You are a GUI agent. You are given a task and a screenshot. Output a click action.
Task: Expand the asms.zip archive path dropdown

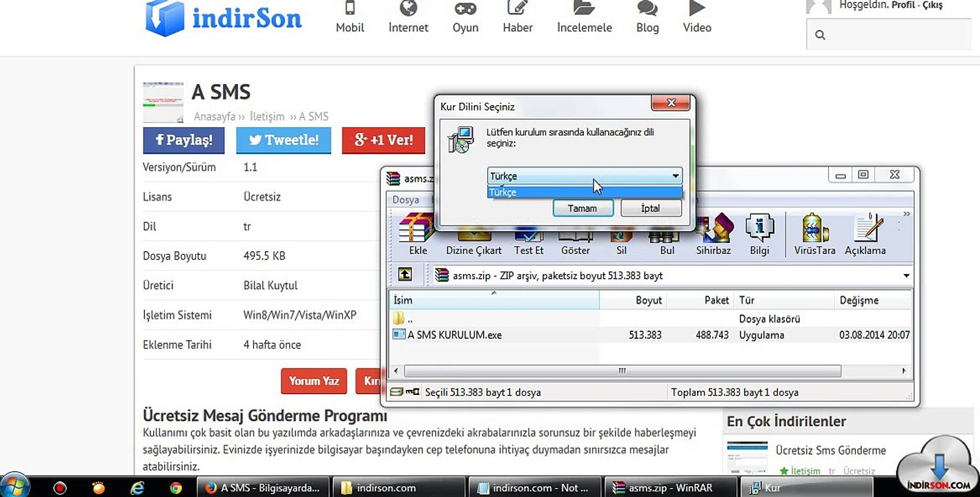click(x=906, y=275)
